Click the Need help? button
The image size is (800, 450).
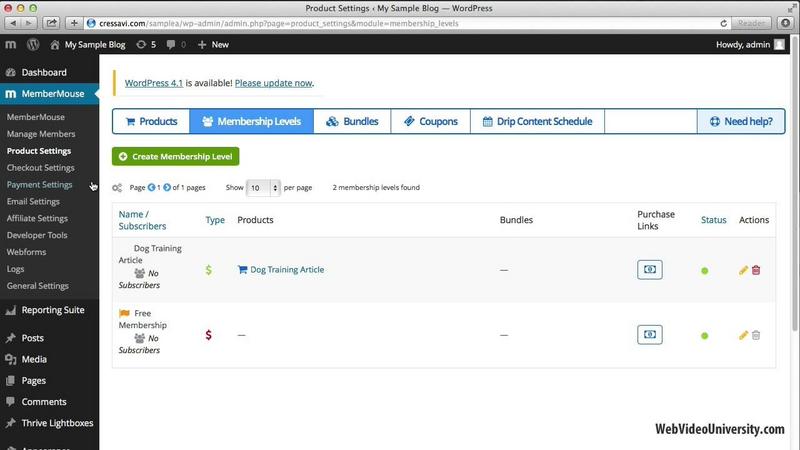click(741, 121)
